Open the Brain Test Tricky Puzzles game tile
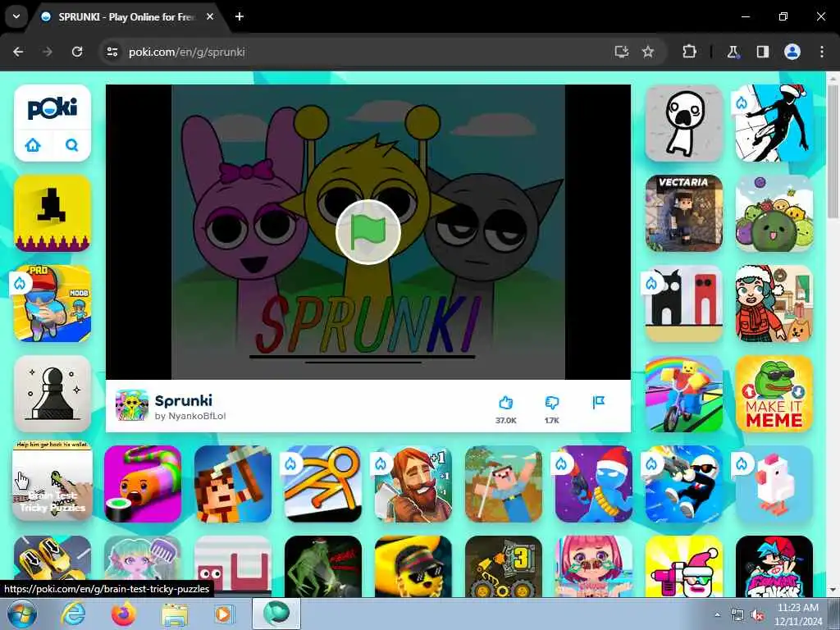840x630 pixels. (x=52, y=481)
